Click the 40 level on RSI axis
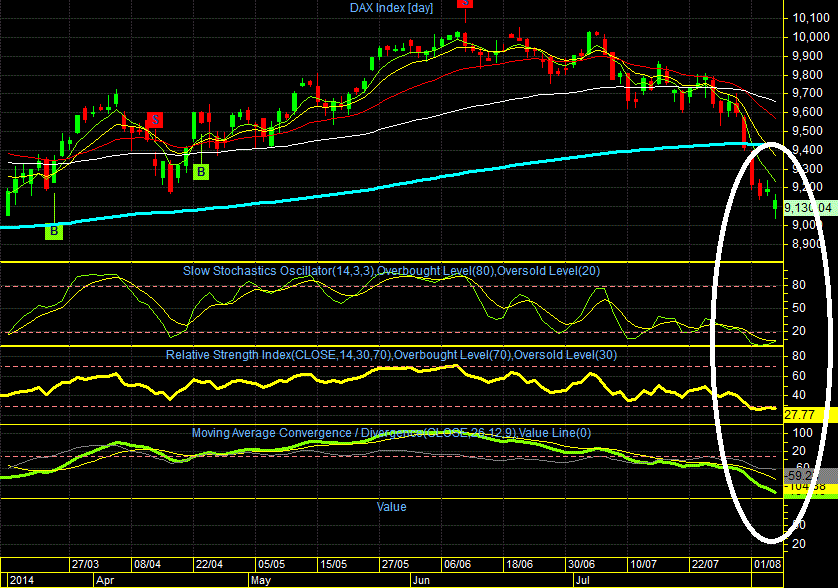Screen dimensions: 838x588 pos(799,395)
